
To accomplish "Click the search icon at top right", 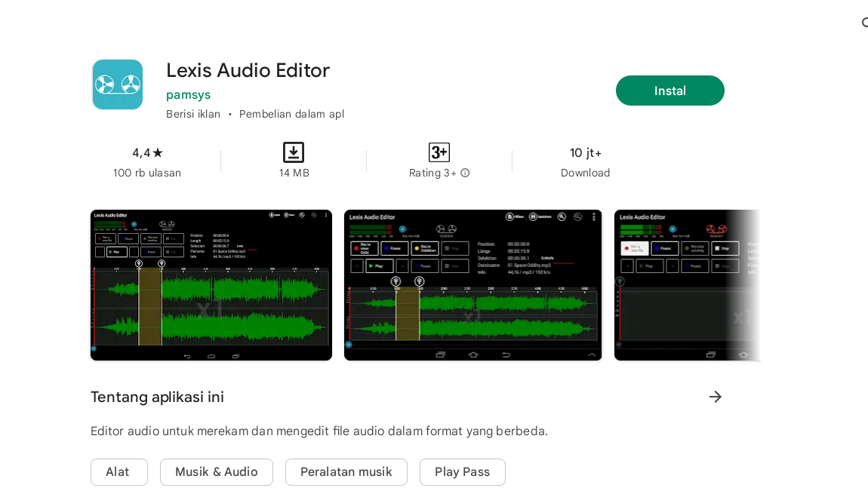I will pos(865,22).
